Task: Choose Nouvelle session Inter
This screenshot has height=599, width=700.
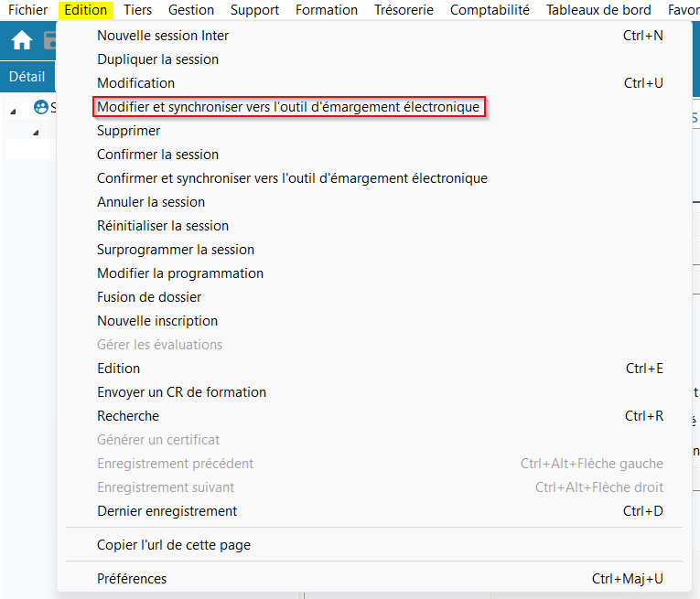Action: (163, 36)
